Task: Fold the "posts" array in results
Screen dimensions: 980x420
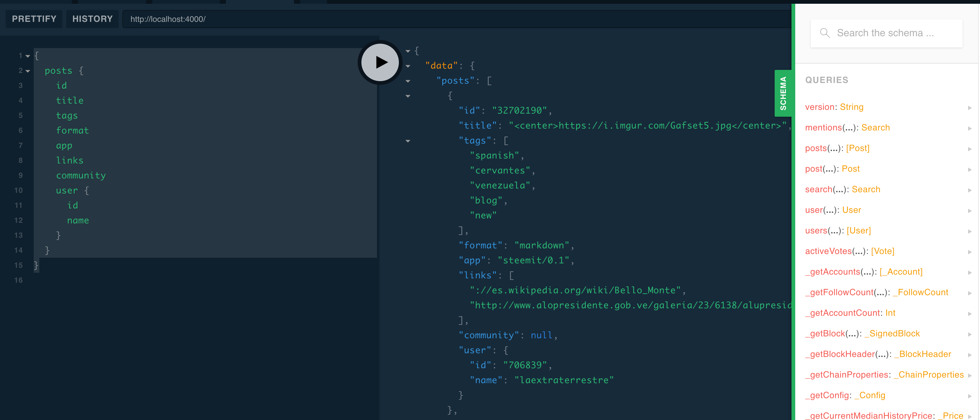Action: coord(408,81)
